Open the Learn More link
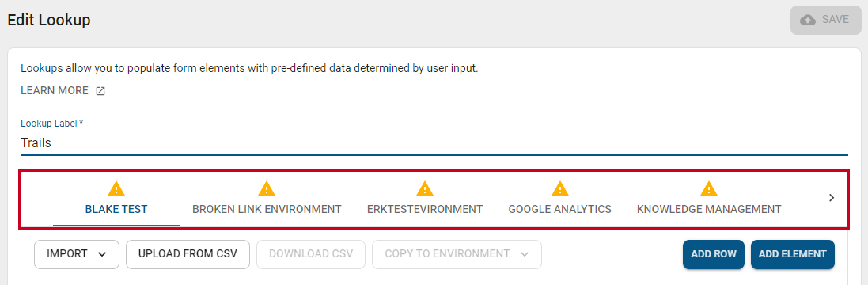Screen dimensions: 868x285 coord(55,91)
